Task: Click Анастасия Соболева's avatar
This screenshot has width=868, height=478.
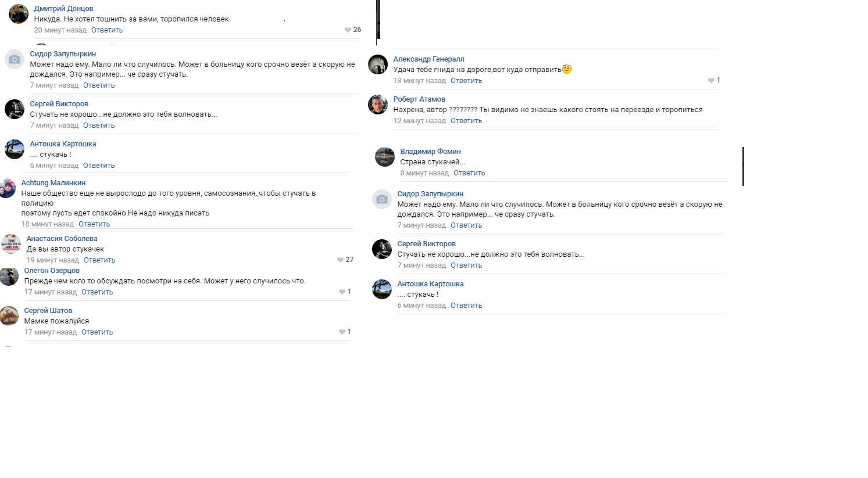Action: (11, 244)
